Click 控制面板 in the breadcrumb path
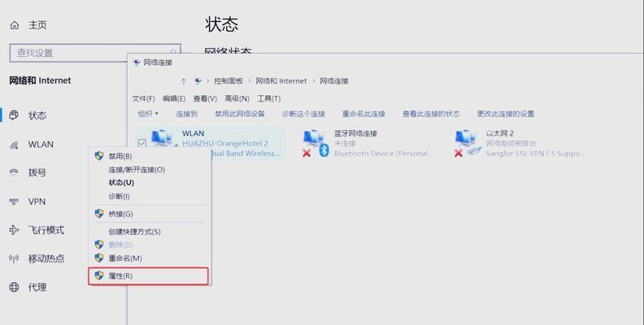This screenshot has width=644, height=325. point(228,81)
